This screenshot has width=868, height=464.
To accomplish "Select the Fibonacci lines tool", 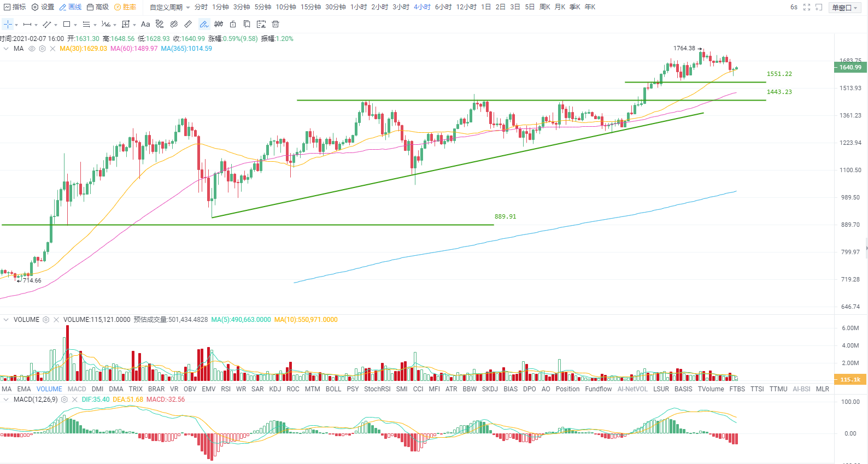I will (x=86, y=24).
